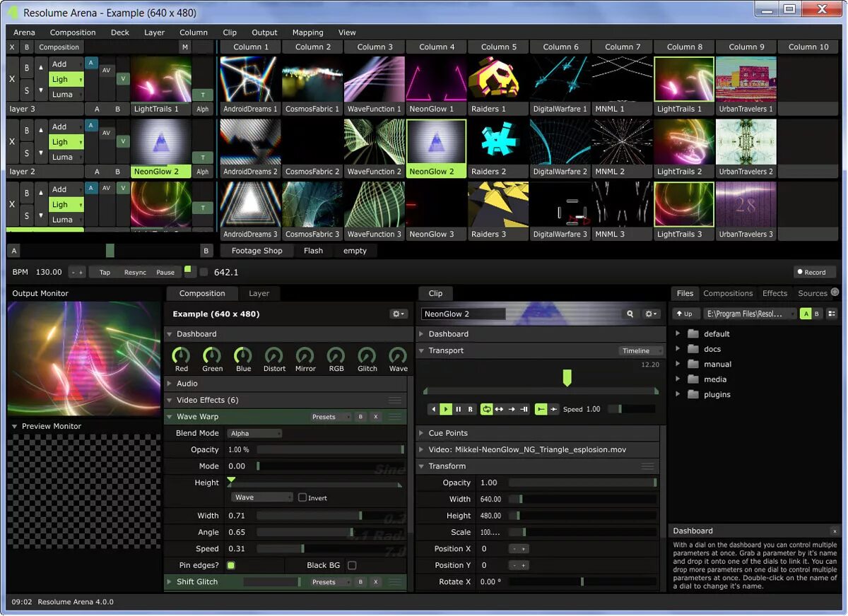
Task: Click the Blue dashboard dial
Action: click(x=243, y=355)
